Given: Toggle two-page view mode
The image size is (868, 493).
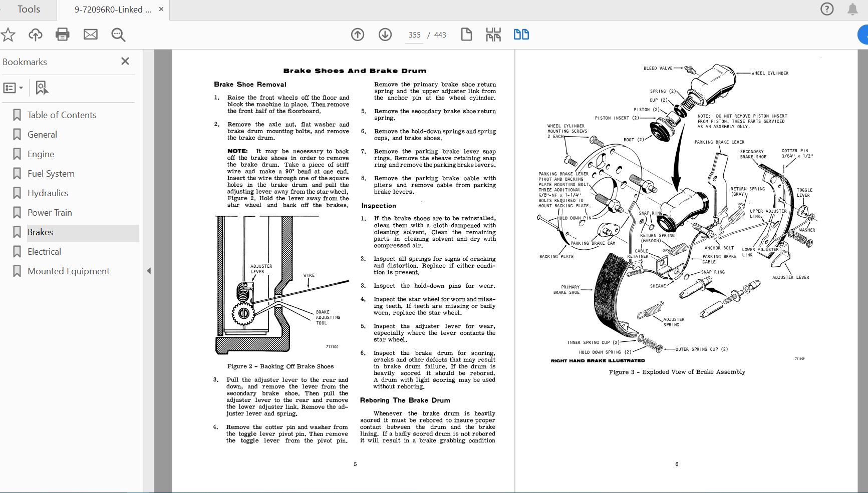Looking at the screenshot, I should (x=521, y=35).
